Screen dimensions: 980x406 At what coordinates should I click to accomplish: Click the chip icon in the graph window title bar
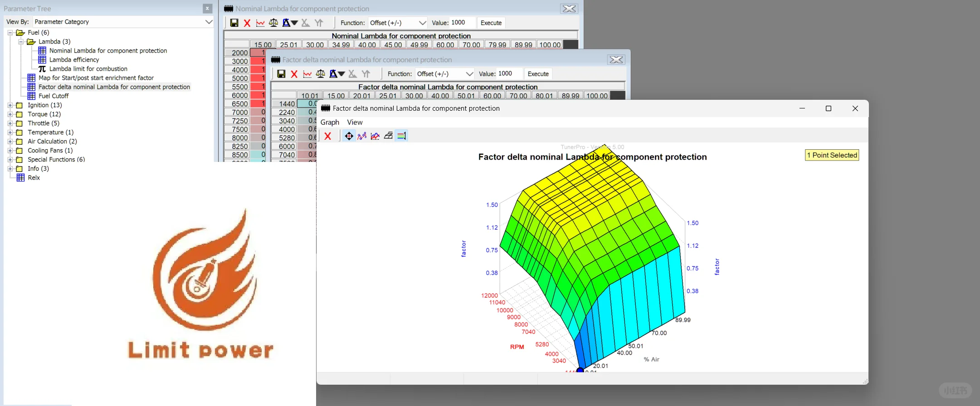point(326,108)
